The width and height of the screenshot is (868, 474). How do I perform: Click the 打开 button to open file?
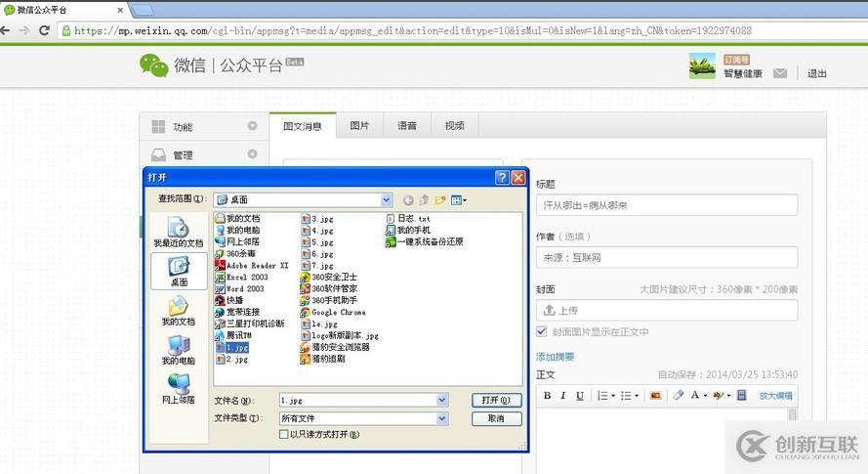coord(496,401)
